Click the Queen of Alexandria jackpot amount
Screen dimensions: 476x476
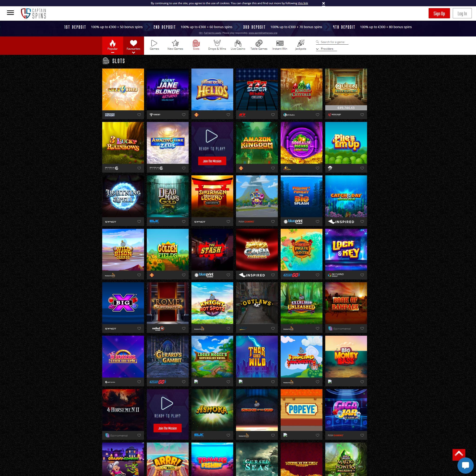click(x=346, y=108)
